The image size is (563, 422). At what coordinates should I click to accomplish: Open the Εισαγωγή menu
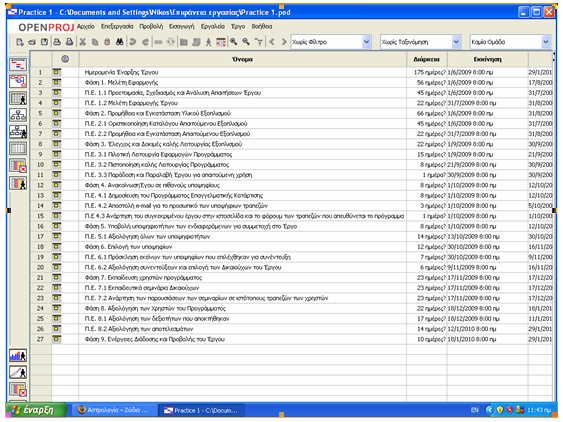coord(182,26)
